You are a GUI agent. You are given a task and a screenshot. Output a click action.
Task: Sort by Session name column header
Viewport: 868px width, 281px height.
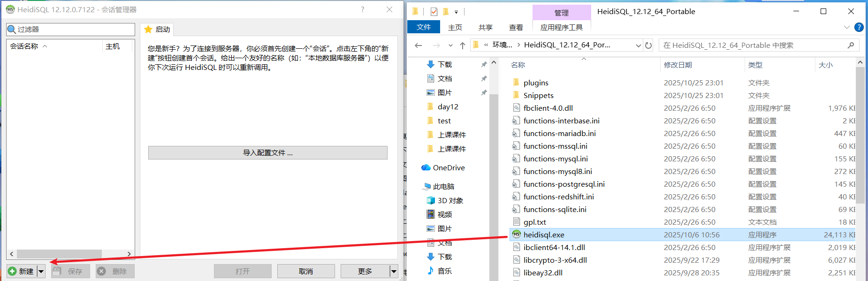pos(55,46)
